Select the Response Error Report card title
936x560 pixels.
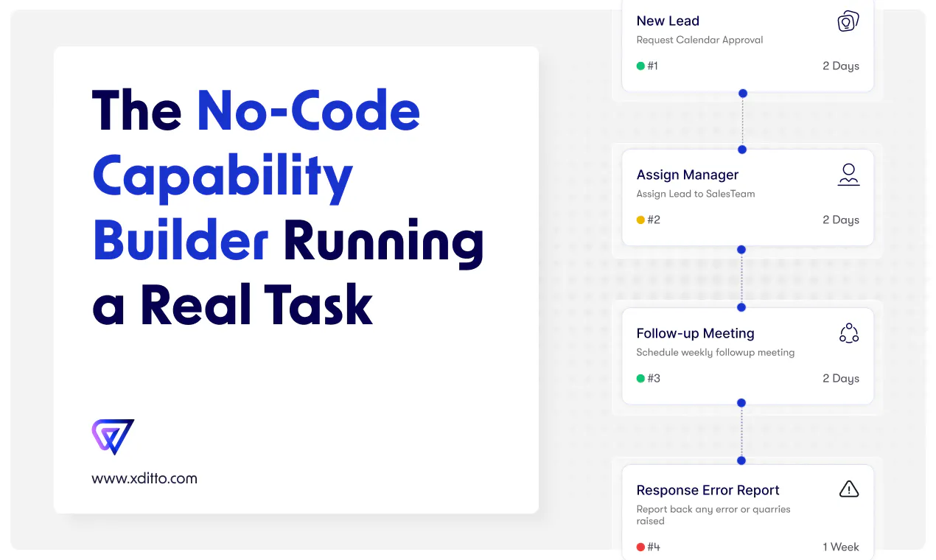(x=708, y=490)
